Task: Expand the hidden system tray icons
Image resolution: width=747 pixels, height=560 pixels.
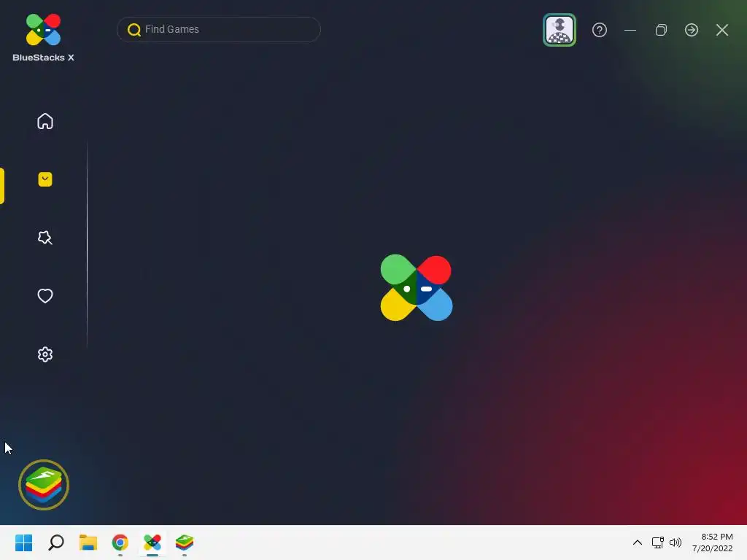Action: [x=638, y=542]
